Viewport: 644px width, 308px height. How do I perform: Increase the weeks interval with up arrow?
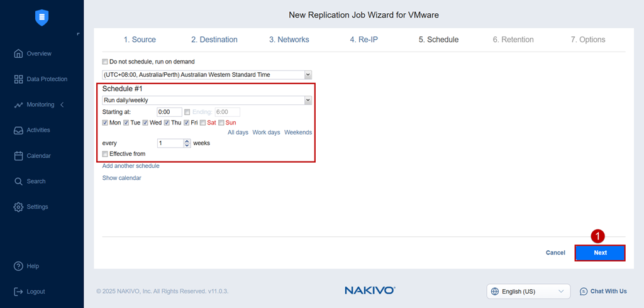(187, 141)
